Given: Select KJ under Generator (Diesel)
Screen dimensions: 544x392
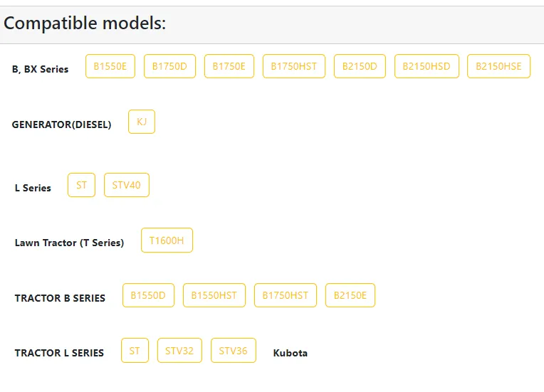Looking at the screenshot, I should pos(142,122).
